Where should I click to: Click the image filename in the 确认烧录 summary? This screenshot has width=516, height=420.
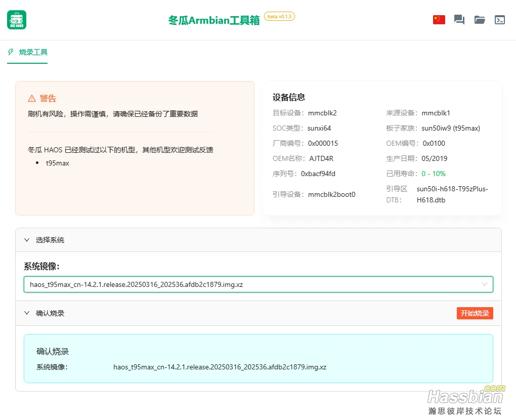pyautogui.click(x=220, y=367)
